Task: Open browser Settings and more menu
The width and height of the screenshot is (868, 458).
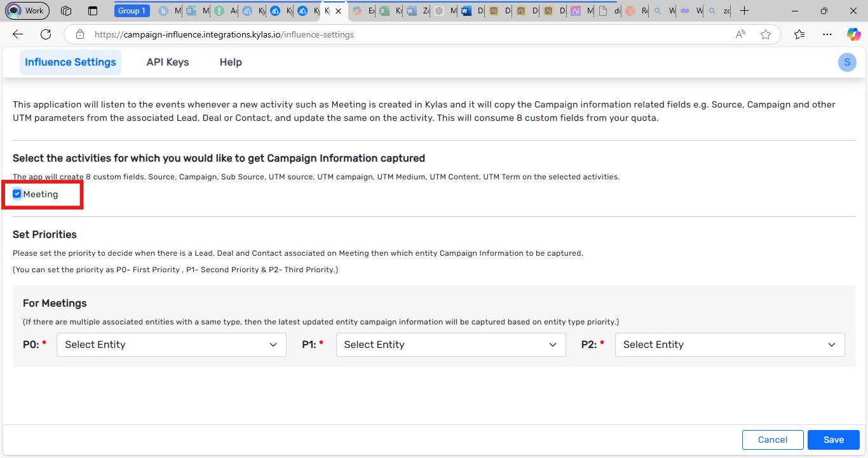Action: (827, 34)
